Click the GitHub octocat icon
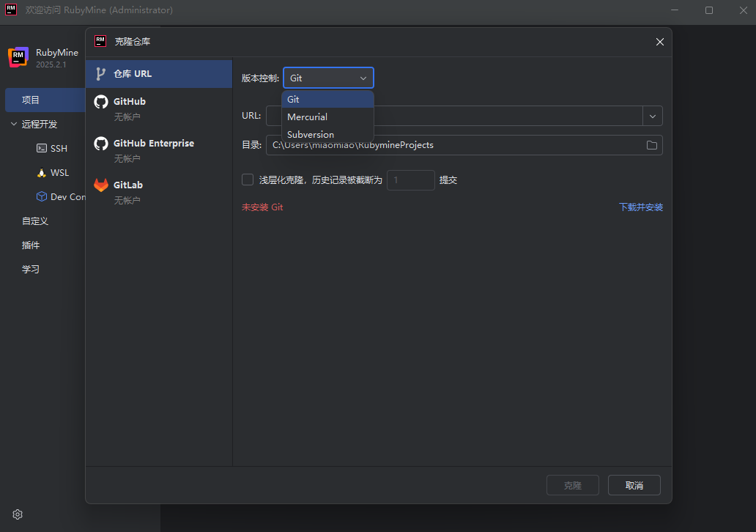 pos(101,102)
